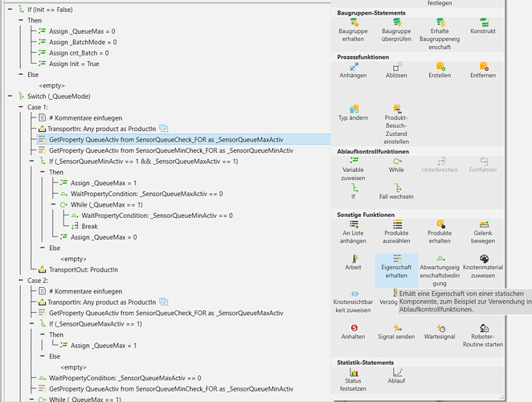Collapse the Switch (_QueueMode) node

click(x=9, y=96)
